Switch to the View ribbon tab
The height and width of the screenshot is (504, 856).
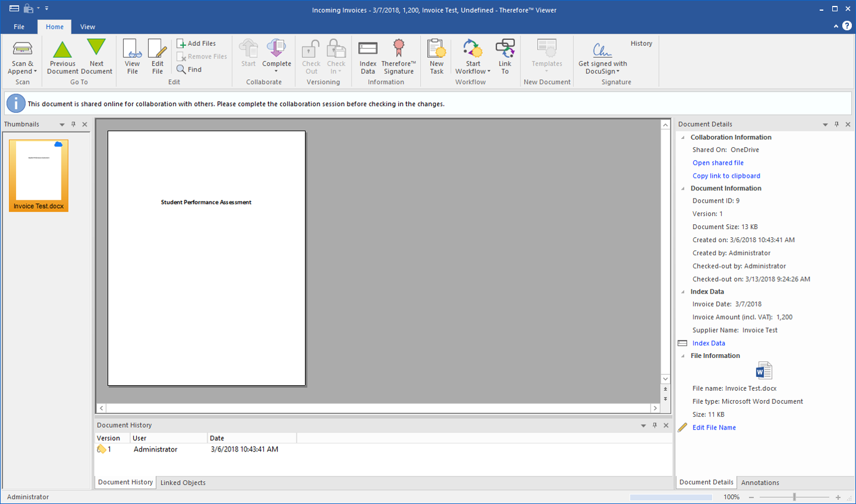pos(88,27)
